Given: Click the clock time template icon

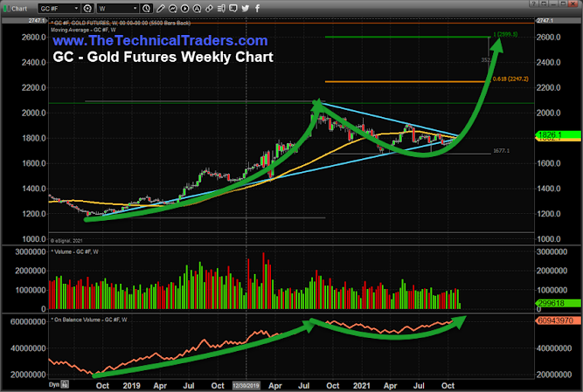Looking at the screenshot, I should pos(147,8).
